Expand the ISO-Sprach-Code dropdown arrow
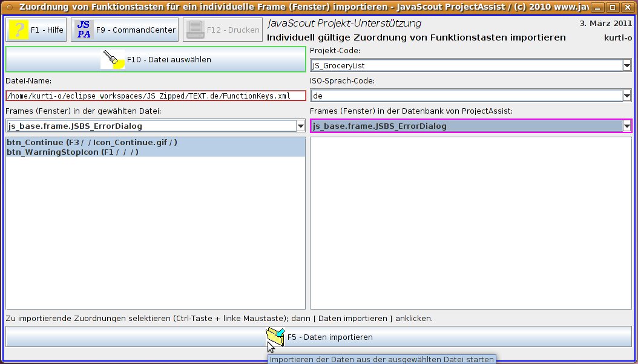 click(626, 96)
